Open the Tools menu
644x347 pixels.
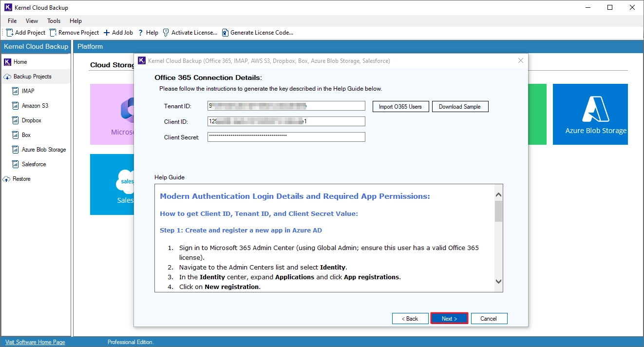(x=54, y=21)
